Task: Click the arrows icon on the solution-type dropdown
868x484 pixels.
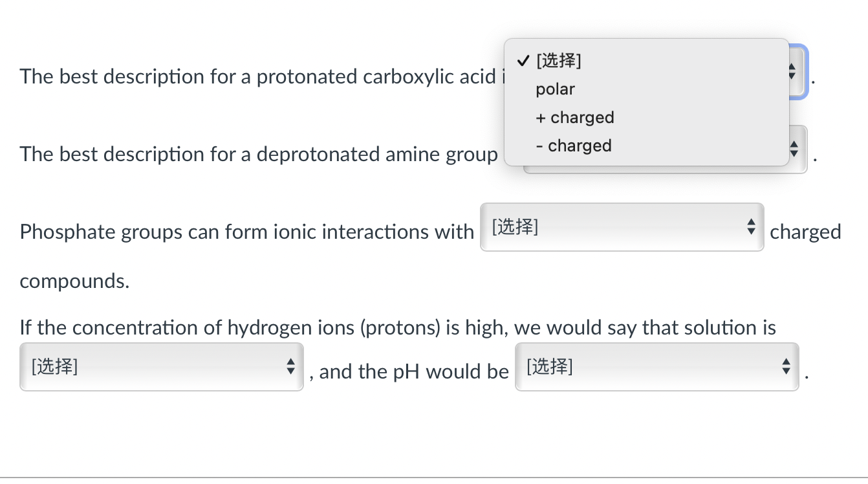Action: coord(290,367)
